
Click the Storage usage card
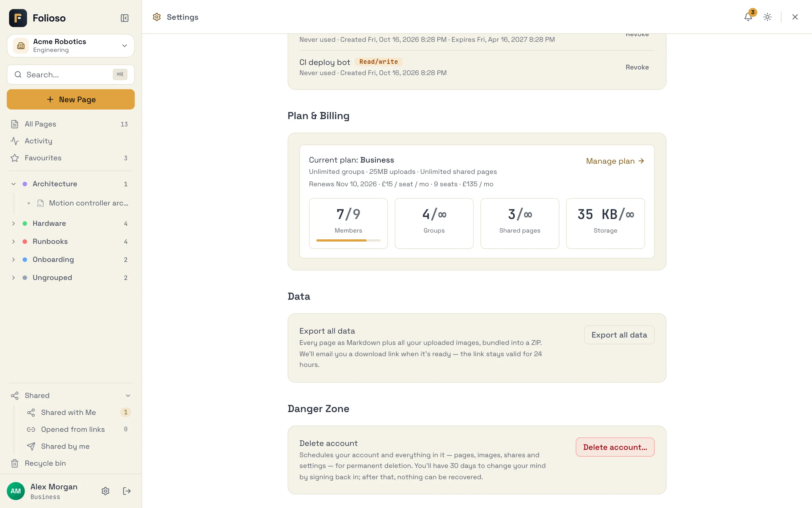[x=605, y=223]
